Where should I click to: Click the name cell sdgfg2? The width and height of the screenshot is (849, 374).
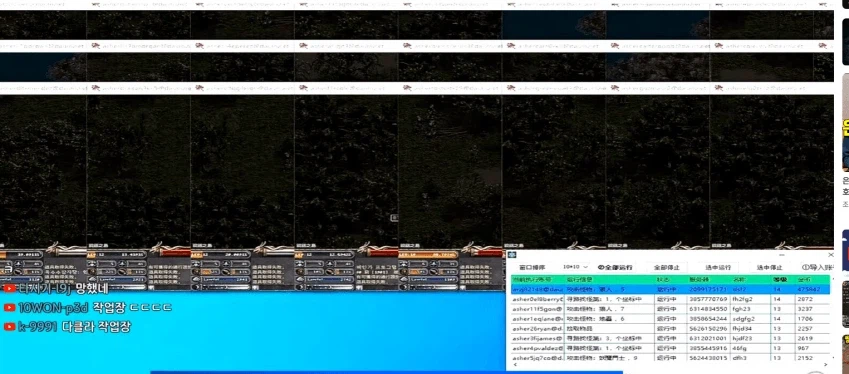[x=750, y=319]
